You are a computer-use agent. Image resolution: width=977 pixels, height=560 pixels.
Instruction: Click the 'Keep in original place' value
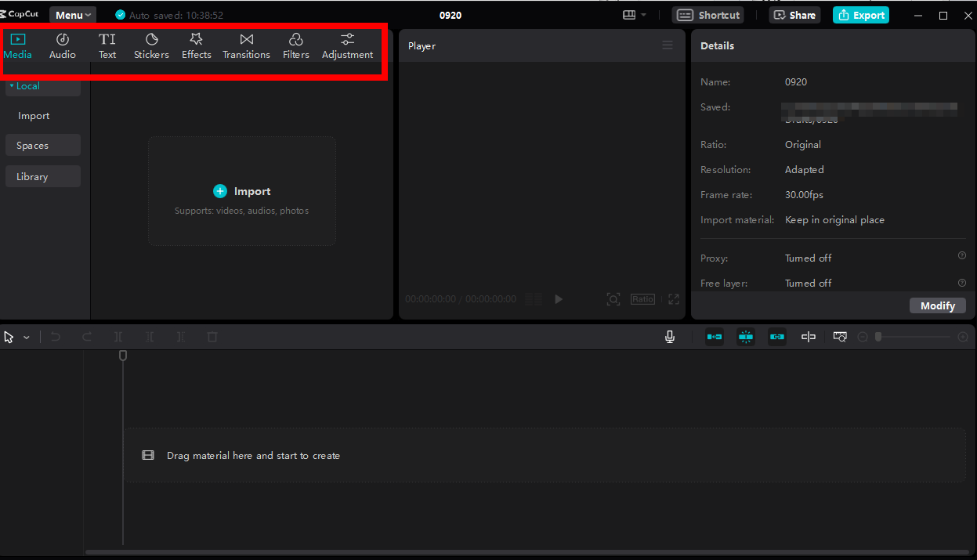[x=834, y=220]
